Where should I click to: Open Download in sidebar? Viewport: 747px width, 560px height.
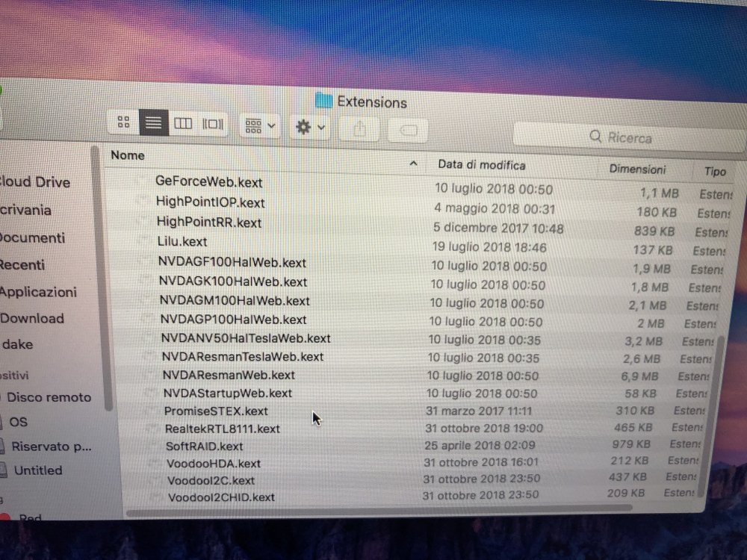click(32, 318)
